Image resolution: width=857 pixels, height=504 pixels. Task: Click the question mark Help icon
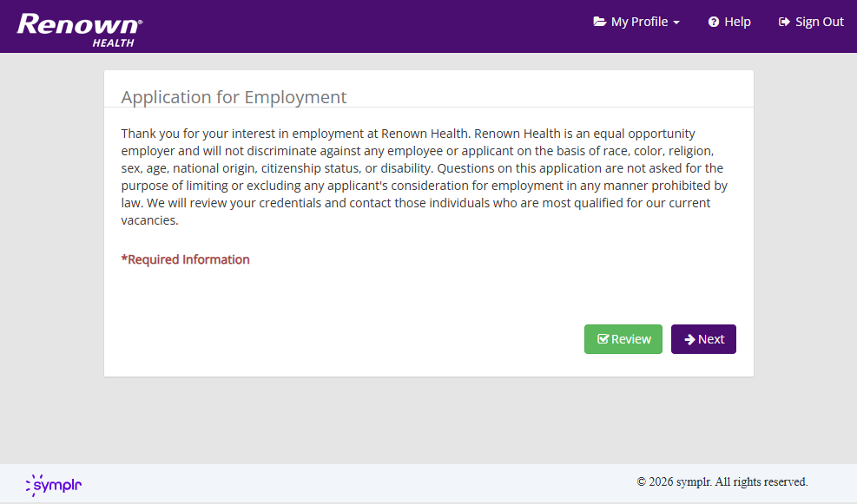(x=714, y=22)
